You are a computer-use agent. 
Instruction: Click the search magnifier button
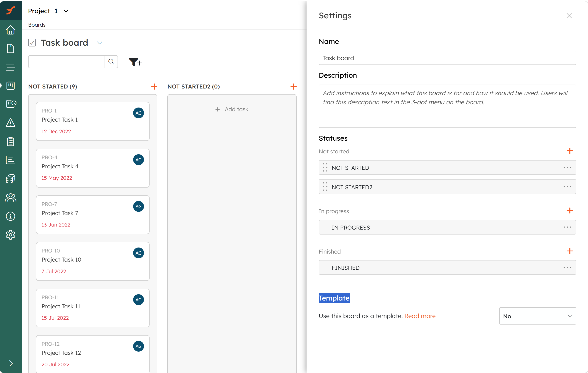111,62
